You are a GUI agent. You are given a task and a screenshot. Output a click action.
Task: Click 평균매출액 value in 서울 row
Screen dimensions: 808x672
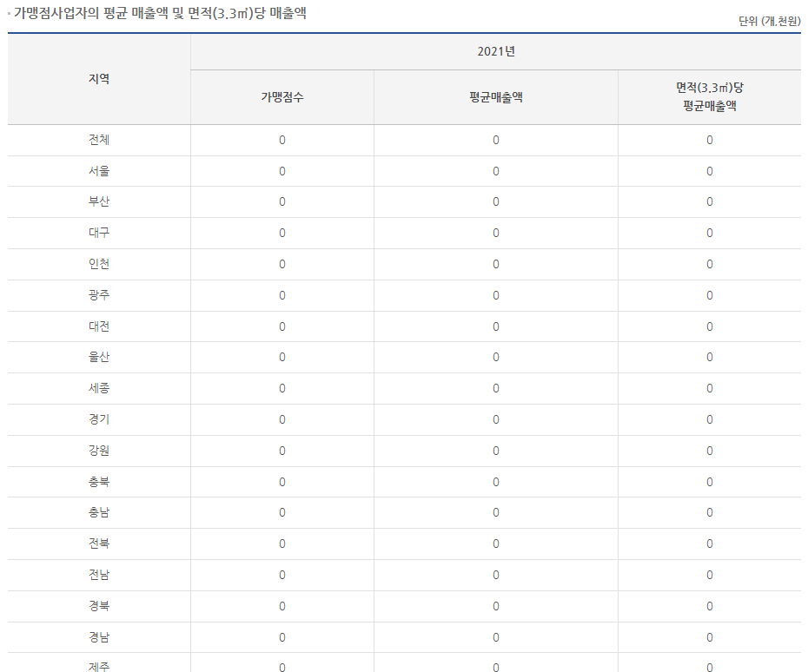point(496,171)
